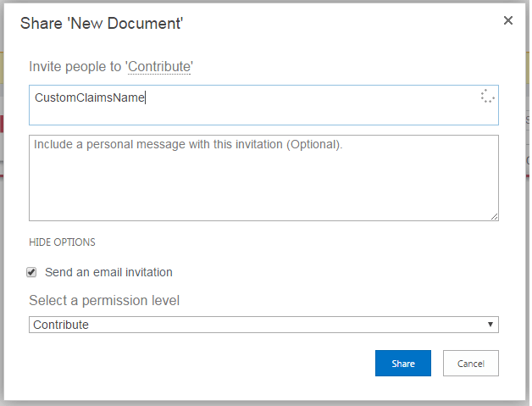Click the typed 'CustomClaimsName' text
The image size is (532, 406).
90,97
